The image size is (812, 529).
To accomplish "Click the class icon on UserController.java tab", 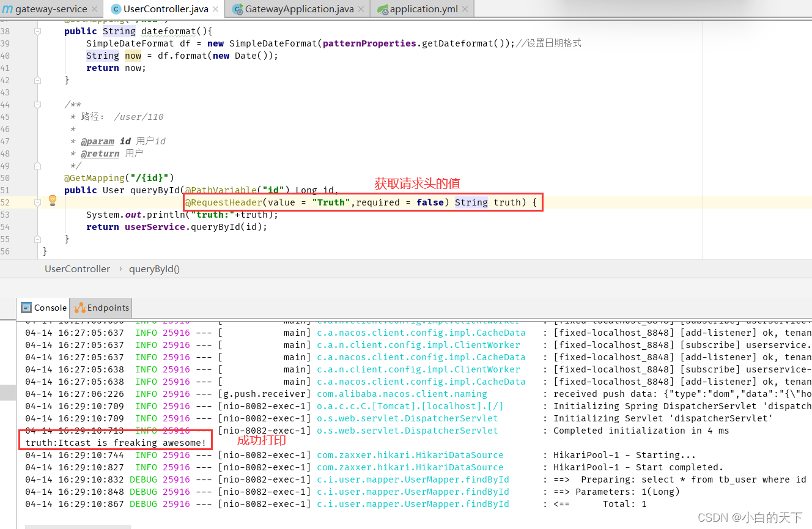I will pos(116,9).
